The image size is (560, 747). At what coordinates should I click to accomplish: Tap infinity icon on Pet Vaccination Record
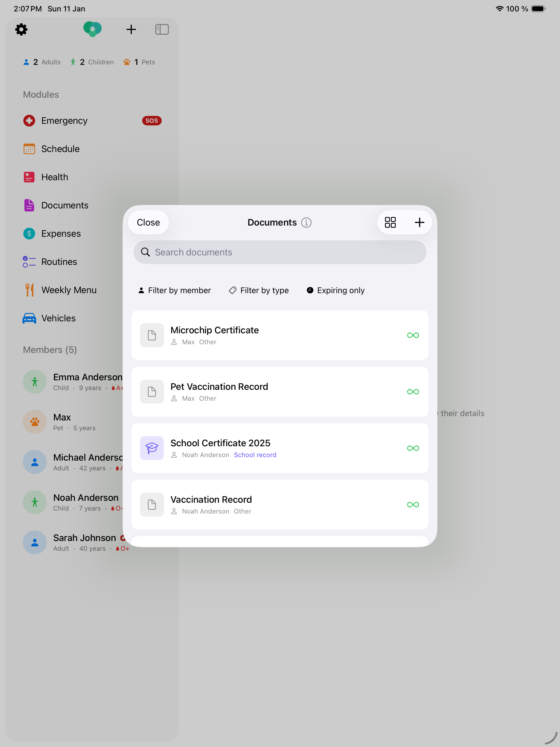coord(413,392)
